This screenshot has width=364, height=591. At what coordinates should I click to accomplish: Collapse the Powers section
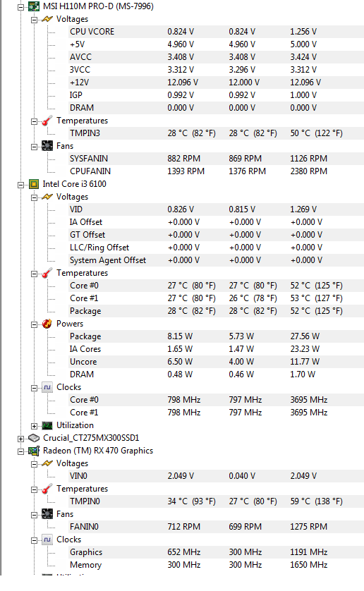click(x=35, y=324)
